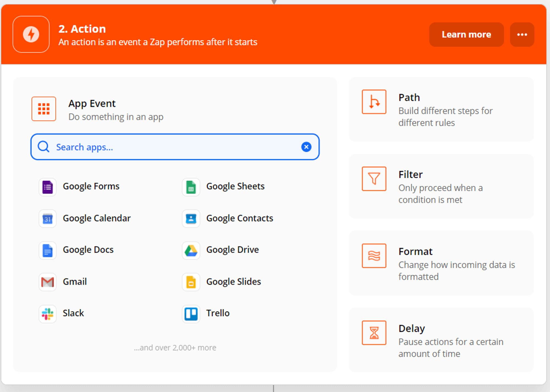The height and width of the screenshot is (392, 550).
Task: Click 'An action is an event' header description
Action: click(158, 42)
